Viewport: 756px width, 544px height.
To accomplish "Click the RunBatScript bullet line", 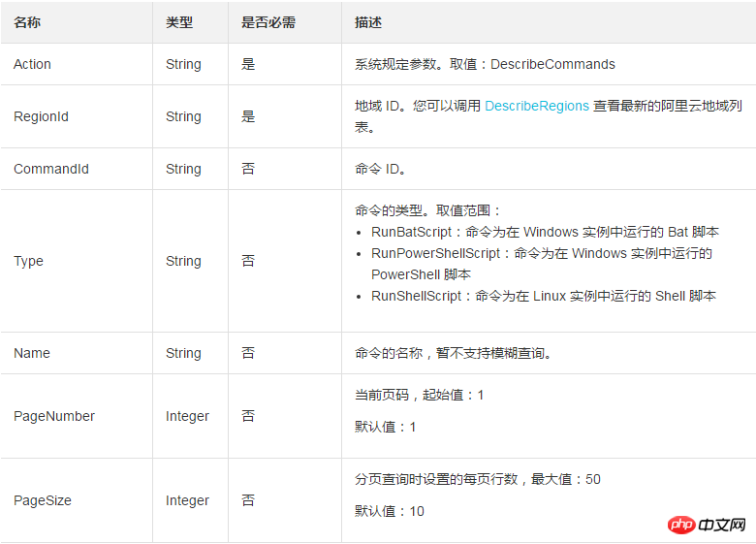I will pos(545,232).
